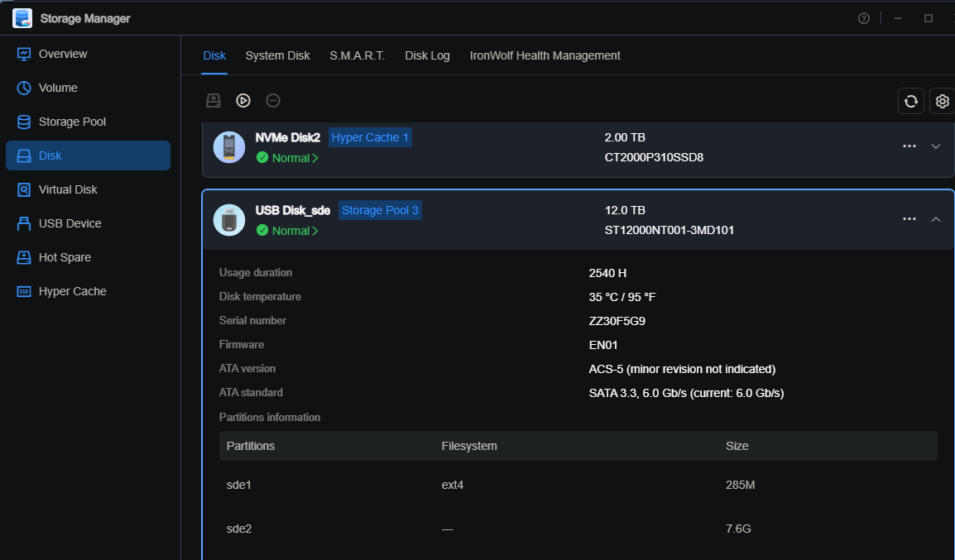Select partition row sde2

pyautogui.click(x=578, y=529)
